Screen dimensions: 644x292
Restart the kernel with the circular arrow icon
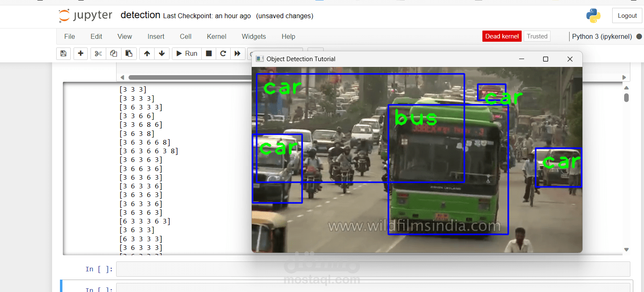click(223, 54)
